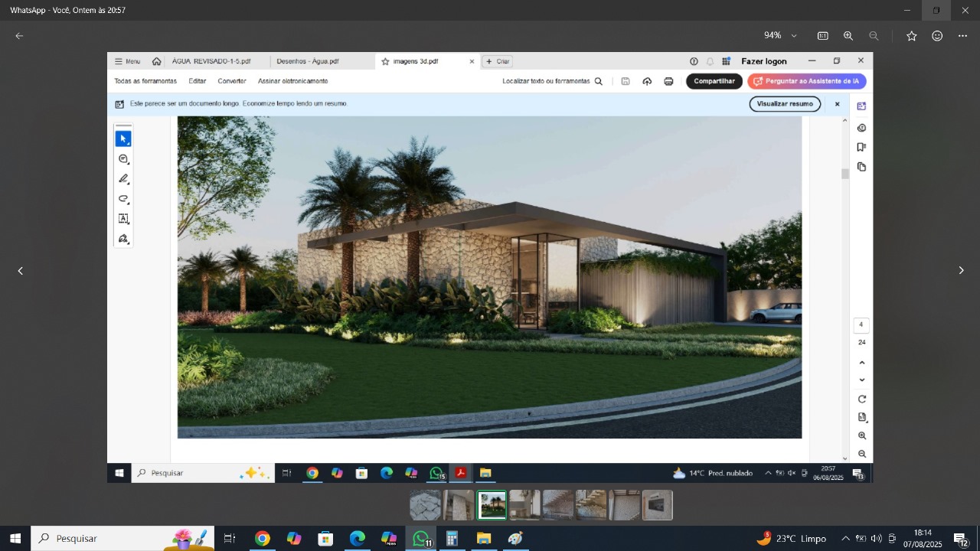Expand hidden tray icons beside 23°C Limpo
This screenshot has height=551, width=980.
click(x=845, y=539)
